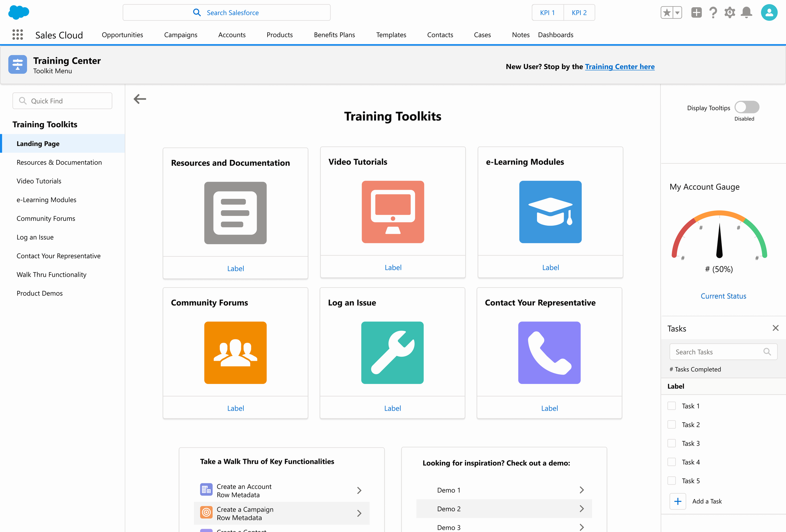Open the App Launcher grid icon
Screen dimensions: 786x532
coord(18,35)
